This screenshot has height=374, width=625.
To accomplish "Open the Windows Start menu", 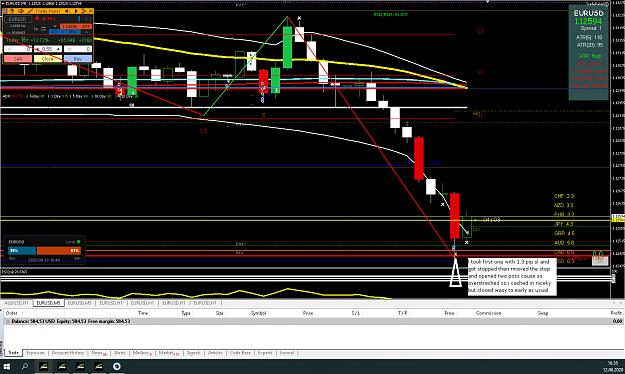I will point(6,366).
